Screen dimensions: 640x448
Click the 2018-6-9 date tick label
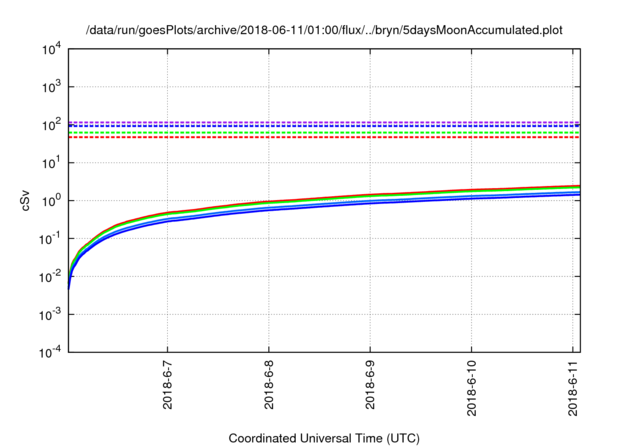pos(370,385)
